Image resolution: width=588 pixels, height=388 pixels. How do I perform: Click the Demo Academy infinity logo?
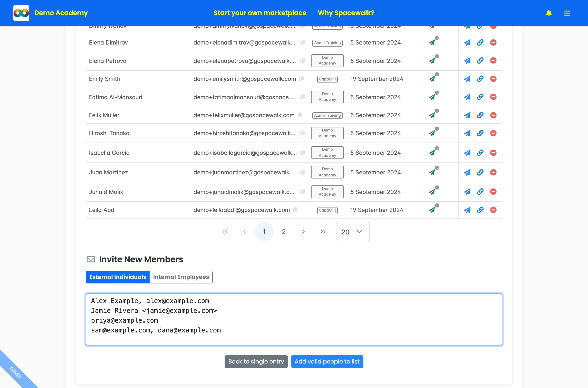point(21,13)
